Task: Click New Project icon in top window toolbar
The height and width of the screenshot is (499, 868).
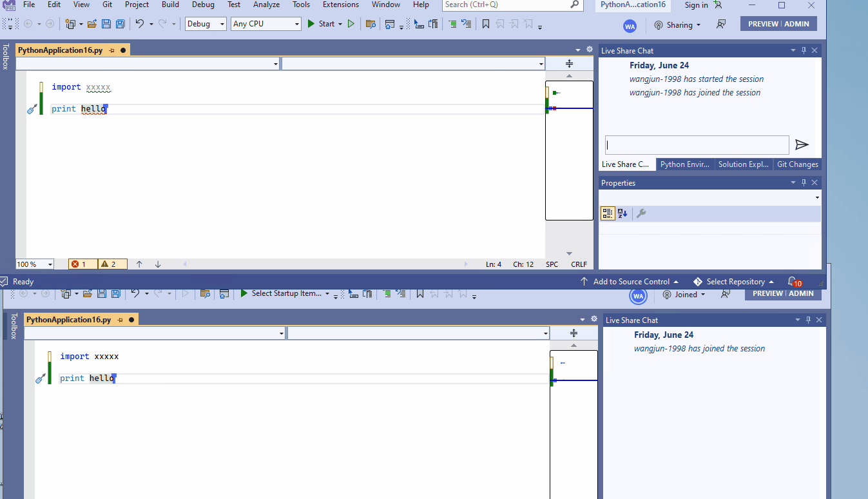Action: click(70, 24)
